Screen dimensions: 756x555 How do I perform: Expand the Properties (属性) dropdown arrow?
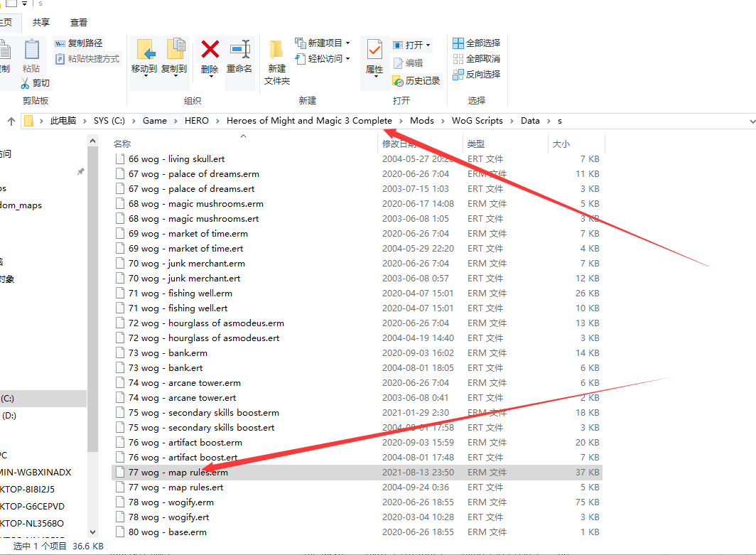pos(374,76)
